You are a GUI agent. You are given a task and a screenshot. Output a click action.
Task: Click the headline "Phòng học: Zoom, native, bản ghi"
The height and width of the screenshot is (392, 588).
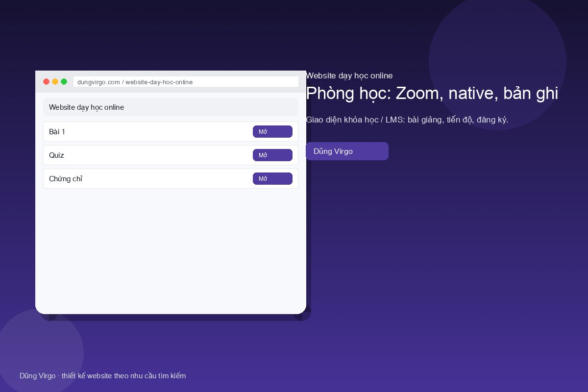[432, 93]
